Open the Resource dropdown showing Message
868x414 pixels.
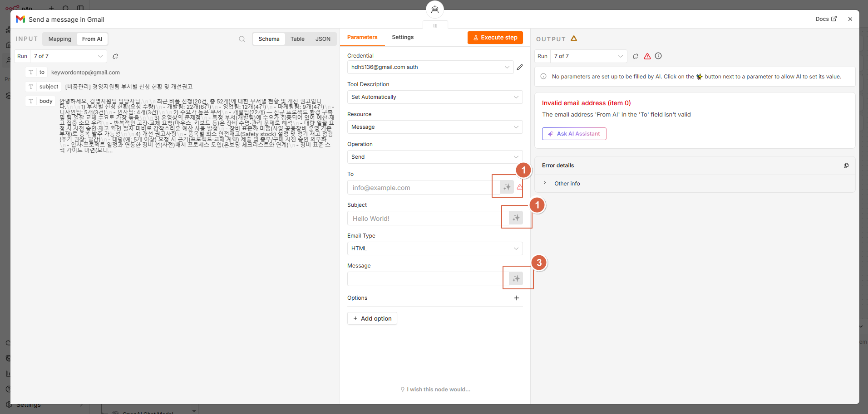tap(435, 127)
